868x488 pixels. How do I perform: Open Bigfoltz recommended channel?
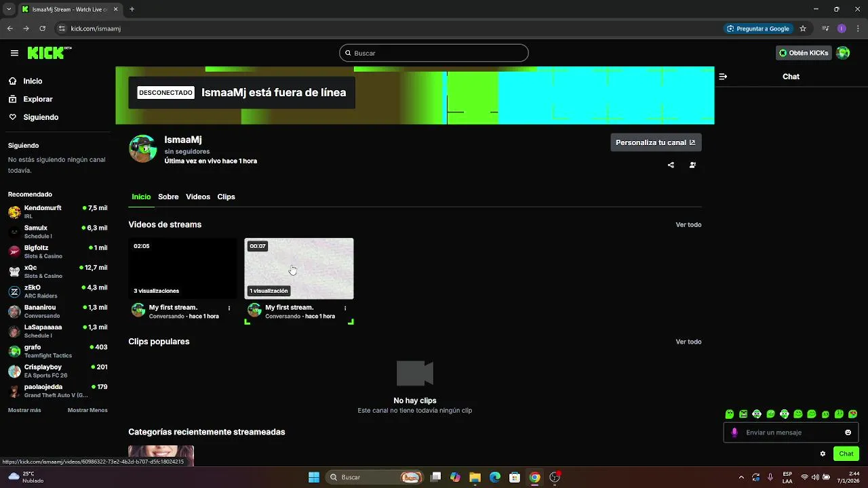(x=58, y=251)
